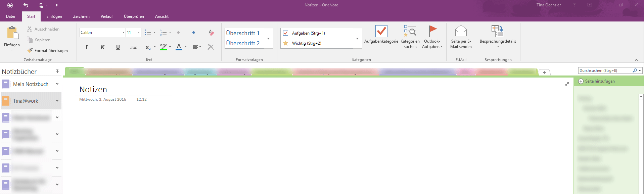Switch to Einfügen ribbon tab
Image resolution: width=644 pixels, height=194 pixels.
pyautogui.click(x=54, y=16)
